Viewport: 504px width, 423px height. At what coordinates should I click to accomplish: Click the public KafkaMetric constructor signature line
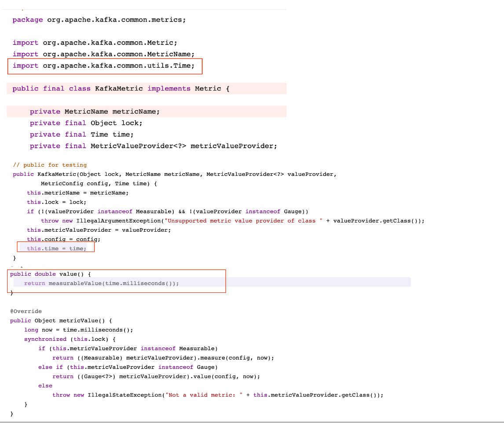coord(175,174)
